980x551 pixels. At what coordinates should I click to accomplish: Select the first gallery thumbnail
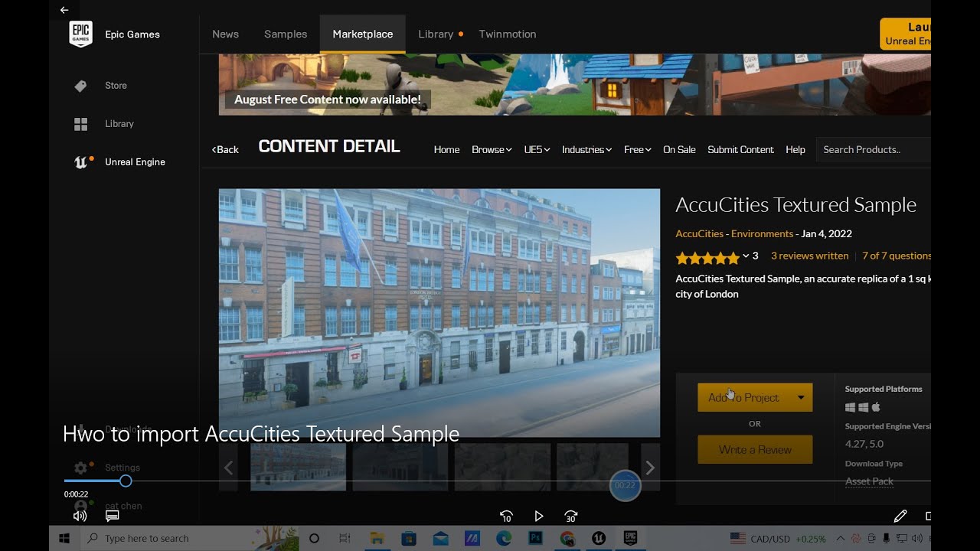coord(298,468)
